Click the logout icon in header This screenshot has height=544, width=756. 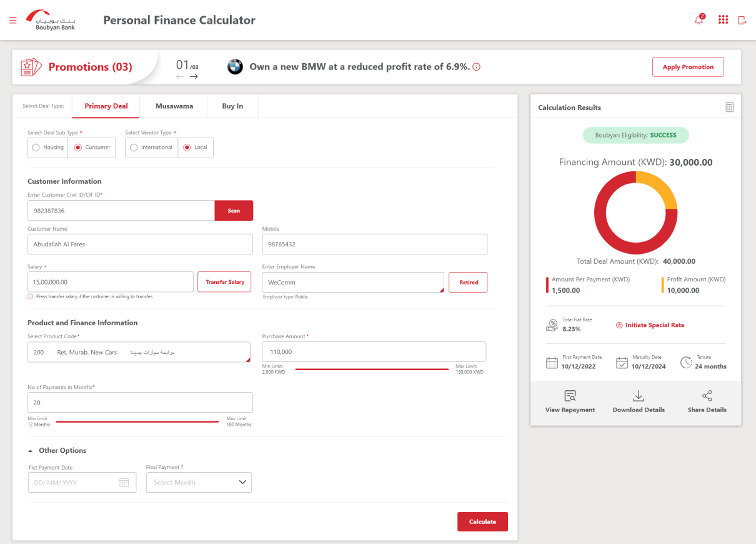742,20
